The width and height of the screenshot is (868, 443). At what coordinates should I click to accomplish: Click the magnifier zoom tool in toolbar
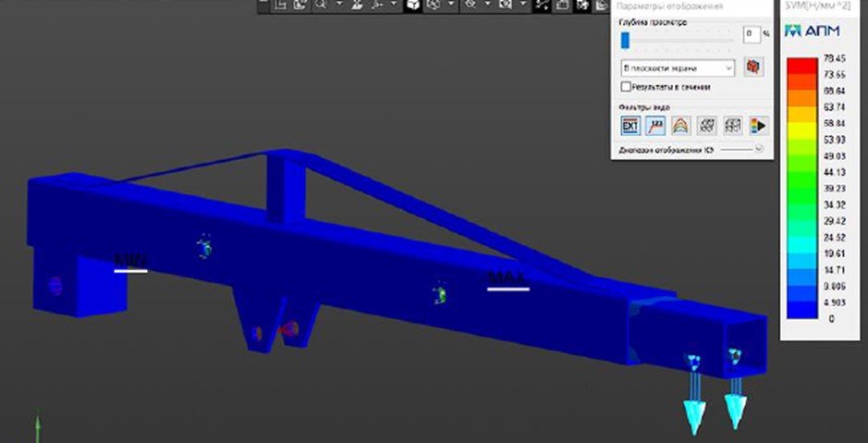320,6
